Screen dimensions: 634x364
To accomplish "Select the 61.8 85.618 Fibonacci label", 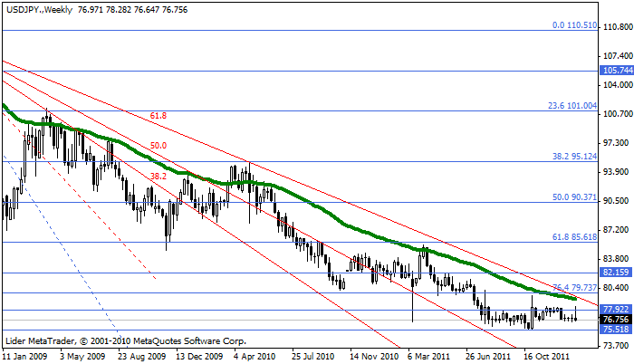I will pos(574,236).
